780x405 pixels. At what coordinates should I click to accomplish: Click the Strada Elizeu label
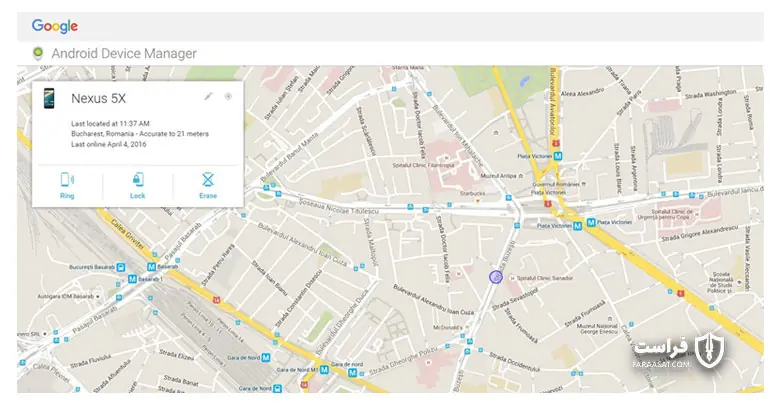click(176, 355)
